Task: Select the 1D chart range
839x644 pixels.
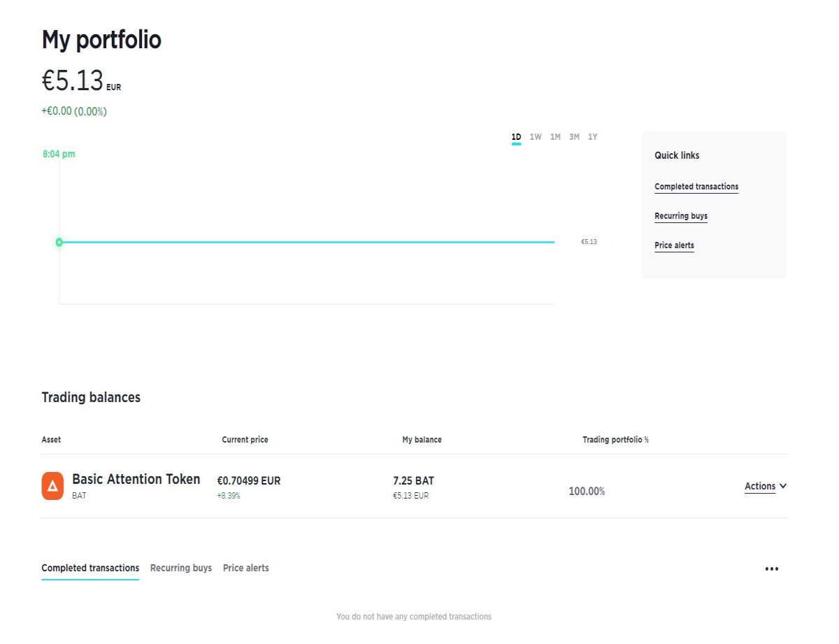Action: [x=516, y=137]
